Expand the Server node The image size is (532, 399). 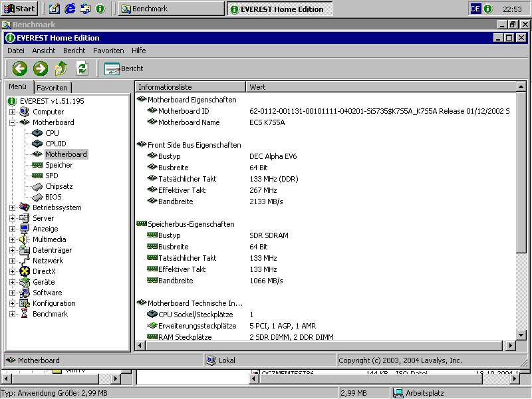coord(12,218)
